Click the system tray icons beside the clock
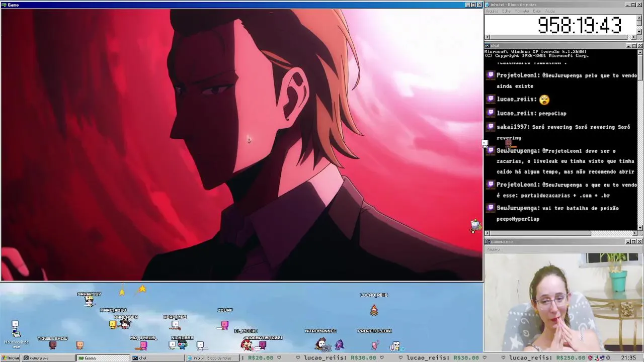The width and height of the screenshot is (644, 362). click(x=600, y=358)
